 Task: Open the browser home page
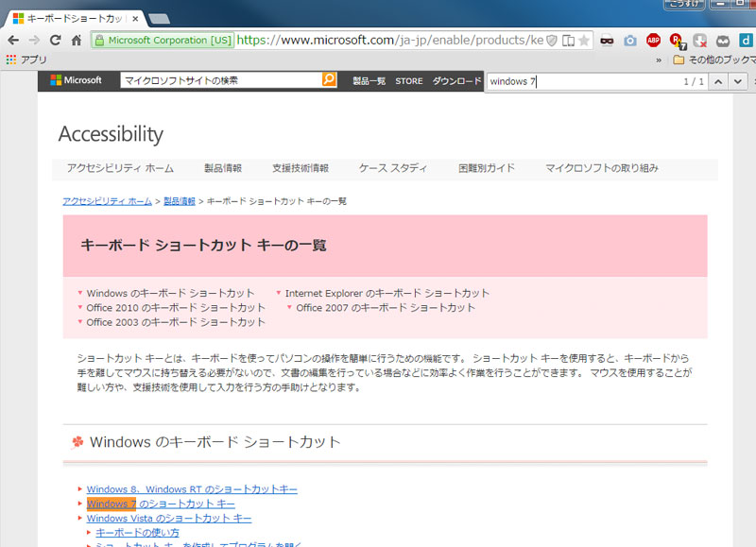click(x=77, y=41)
